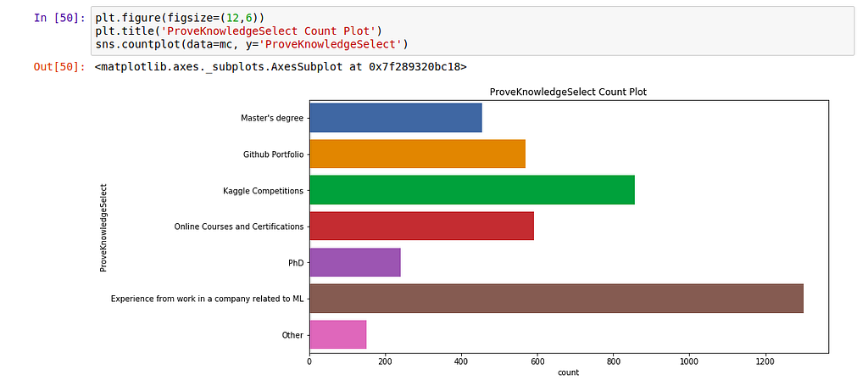Click the green Kaggle Competitions bar
Screen dimensions: 868x386
pyautogui.click(x=472, y=190)
